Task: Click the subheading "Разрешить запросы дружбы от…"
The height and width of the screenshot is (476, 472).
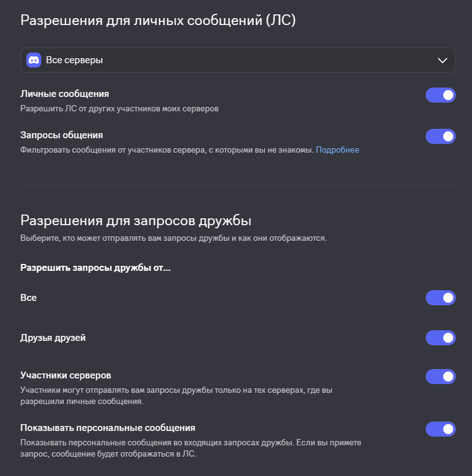Action: tap(95, 268)
